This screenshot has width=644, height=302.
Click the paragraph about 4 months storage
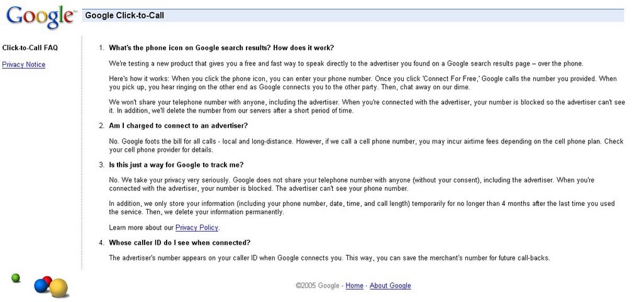(362, 208)
